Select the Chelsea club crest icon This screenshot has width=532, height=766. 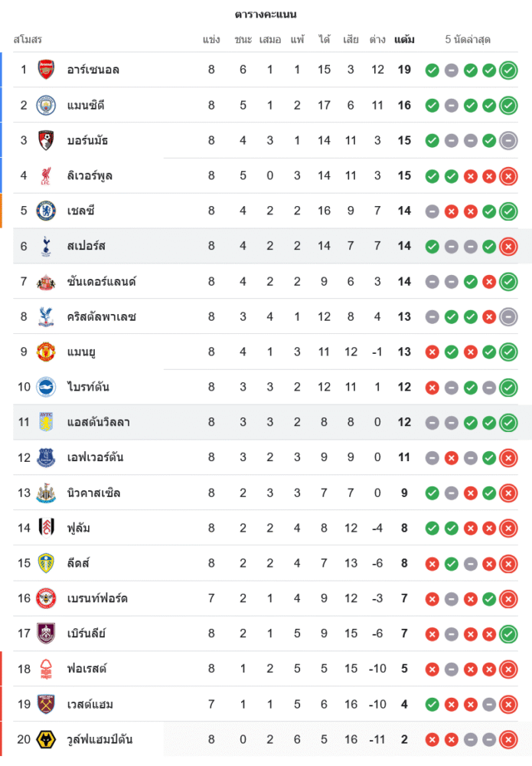pyautogui.click(x=47, y=211)
